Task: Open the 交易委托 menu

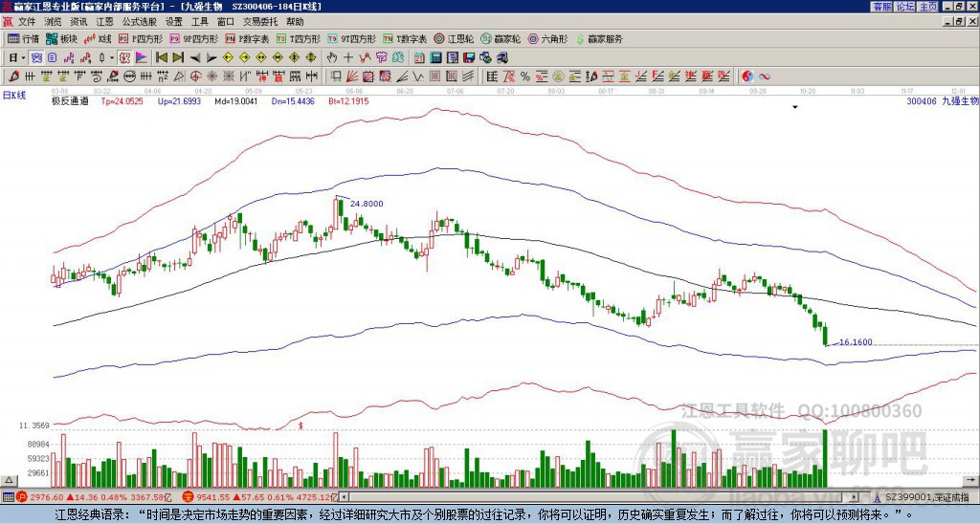Action: pos(260,22)
